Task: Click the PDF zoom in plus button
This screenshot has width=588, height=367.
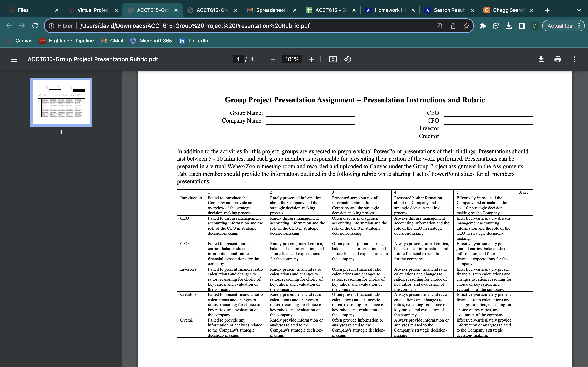Action: pyautogui.click(x=311, y=59)
